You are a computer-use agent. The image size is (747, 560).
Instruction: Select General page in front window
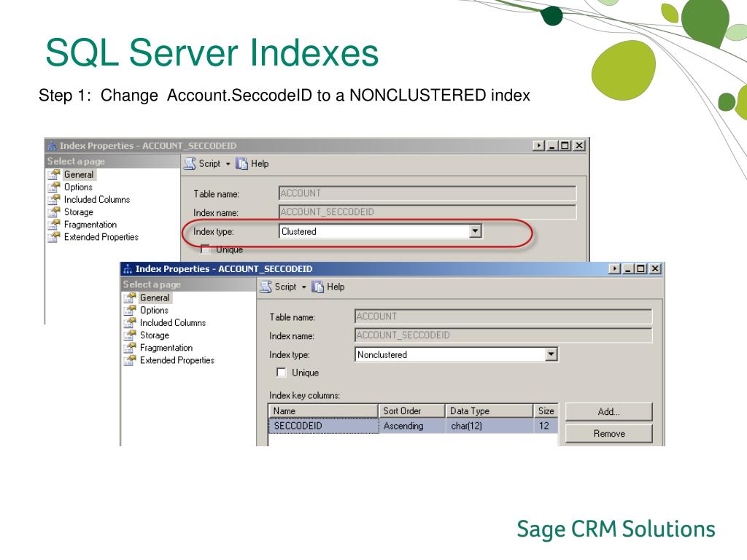155,297
